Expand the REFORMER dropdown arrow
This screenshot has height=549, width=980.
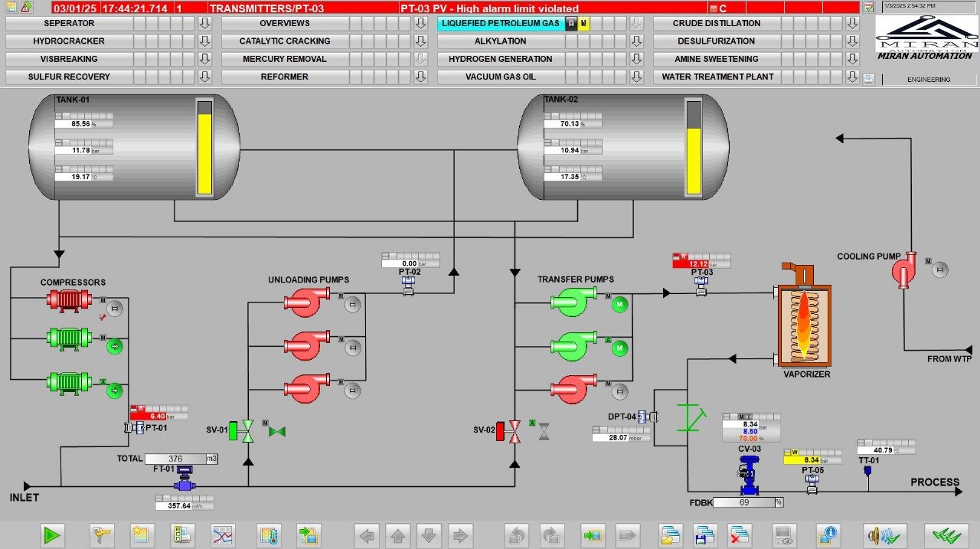420,77
